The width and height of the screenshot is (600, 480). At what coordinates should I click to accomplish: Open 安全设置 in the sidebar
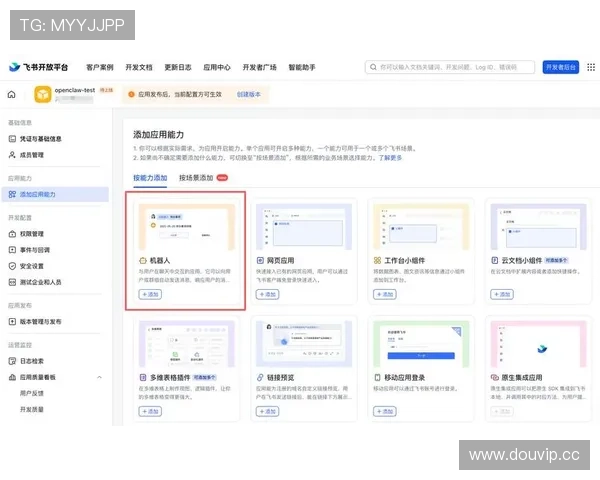pyautogui.click(x=32, y=266)
